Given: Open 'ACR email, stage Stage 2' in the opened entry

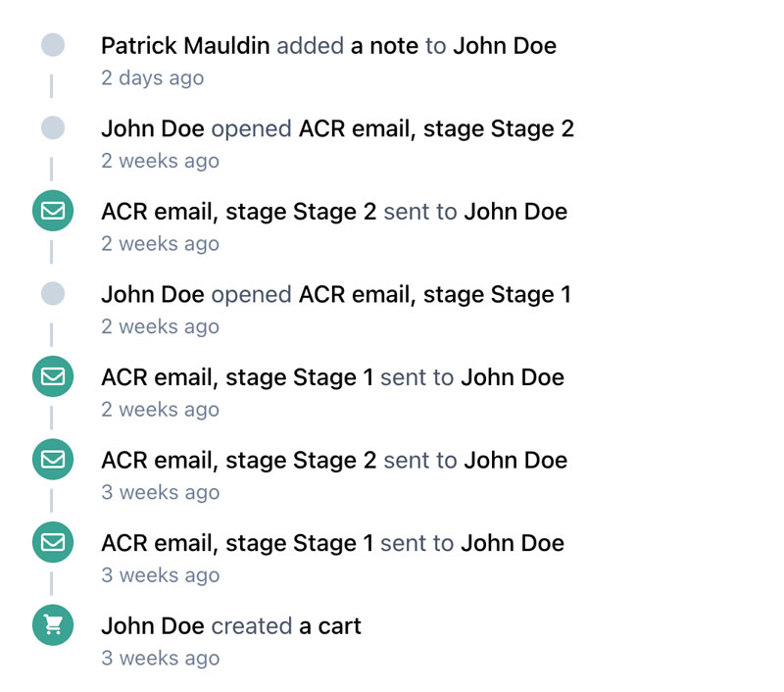Looking at the screenshot, I should click(436, 128).
